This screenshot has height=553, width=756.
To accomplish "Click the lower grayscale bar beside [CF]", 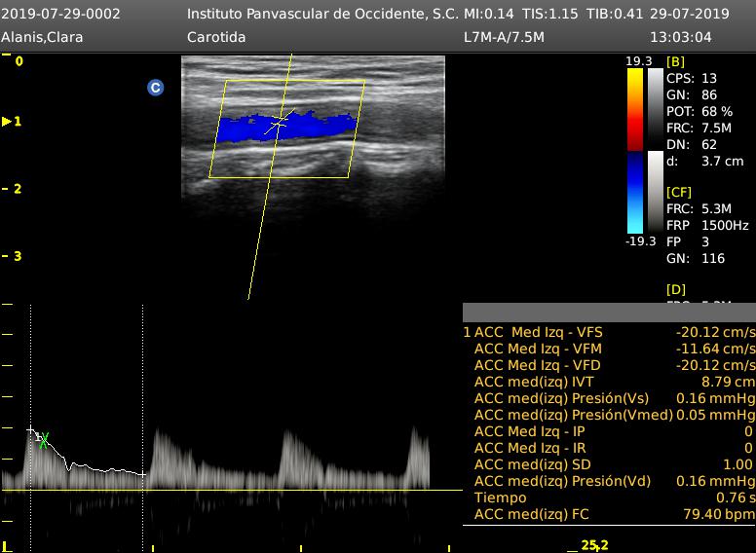I will pos(656,192).
